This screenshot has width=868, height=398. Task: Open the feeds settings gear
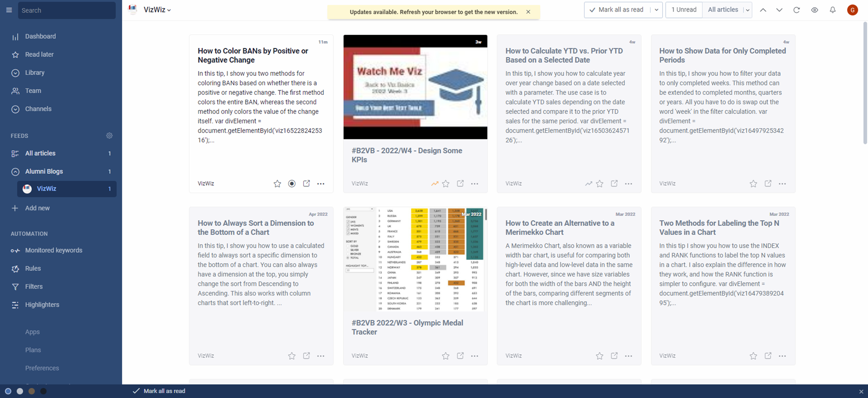109,136
